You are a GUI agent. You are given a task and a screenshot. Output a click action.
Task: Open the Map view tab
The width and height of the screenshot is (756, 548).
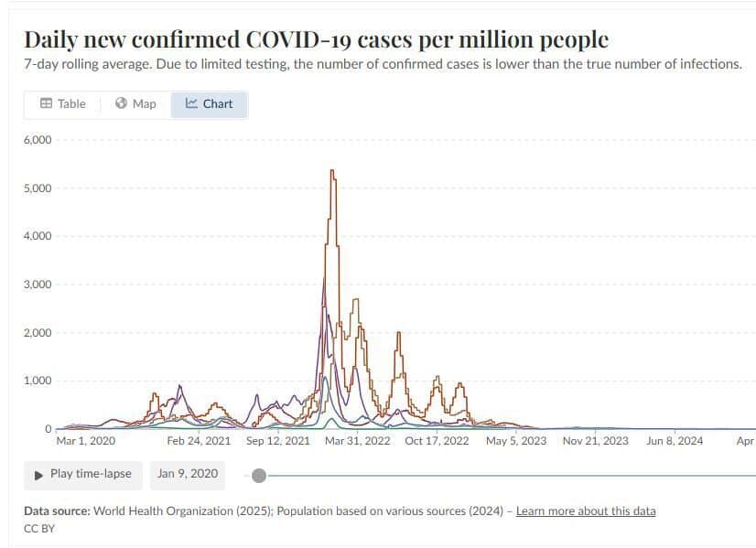[x=135, y=103]
